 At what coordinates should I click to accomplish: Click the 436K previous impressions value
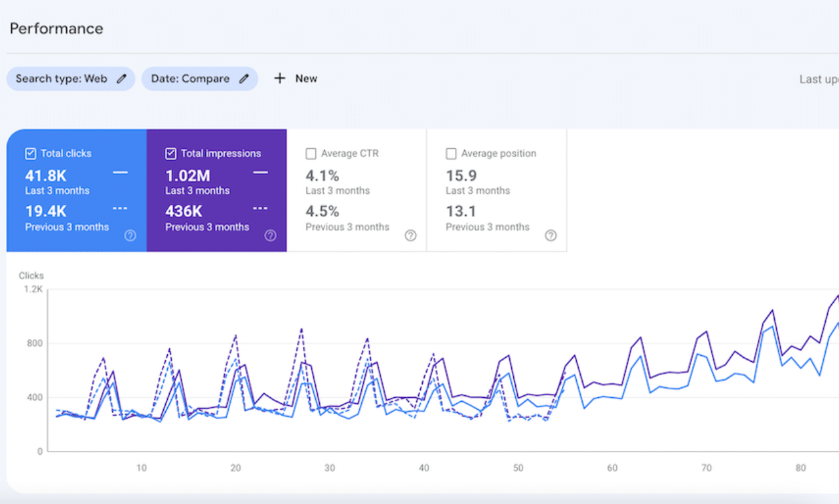click(184, 211)
